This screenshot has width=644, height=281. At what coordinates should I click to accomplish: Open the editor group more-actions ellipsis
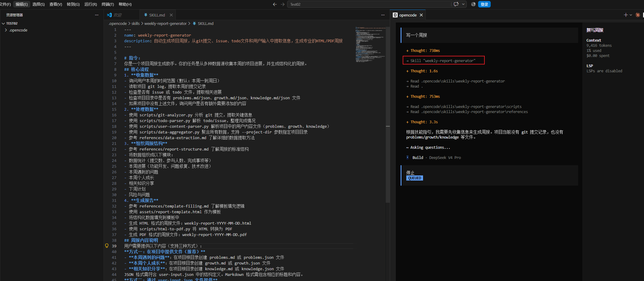pyautogui.click(x=383, y=15)
